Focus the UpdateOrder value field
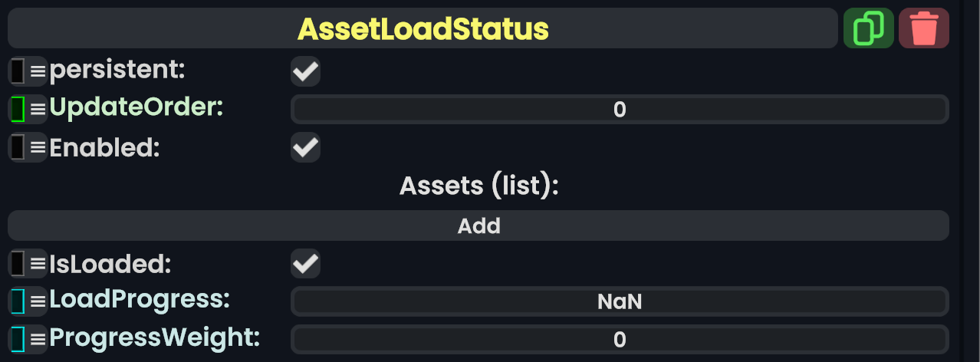This screenshot has height=362, width=980. coord(620,110)
